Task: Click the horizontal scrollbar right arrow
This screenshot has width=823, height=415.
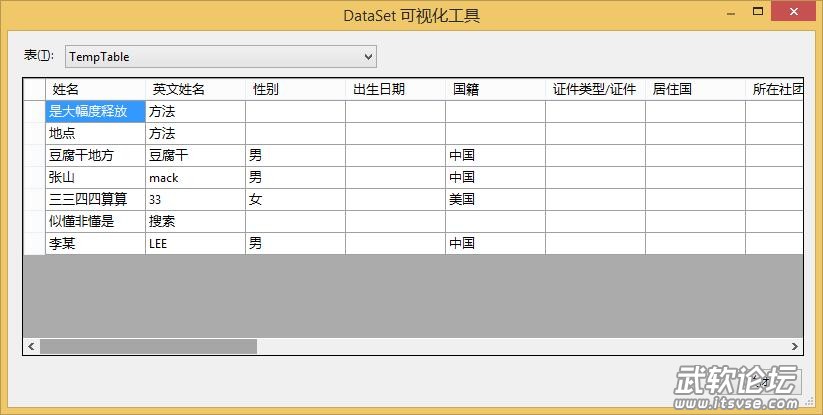Action: tap(795, 346)
